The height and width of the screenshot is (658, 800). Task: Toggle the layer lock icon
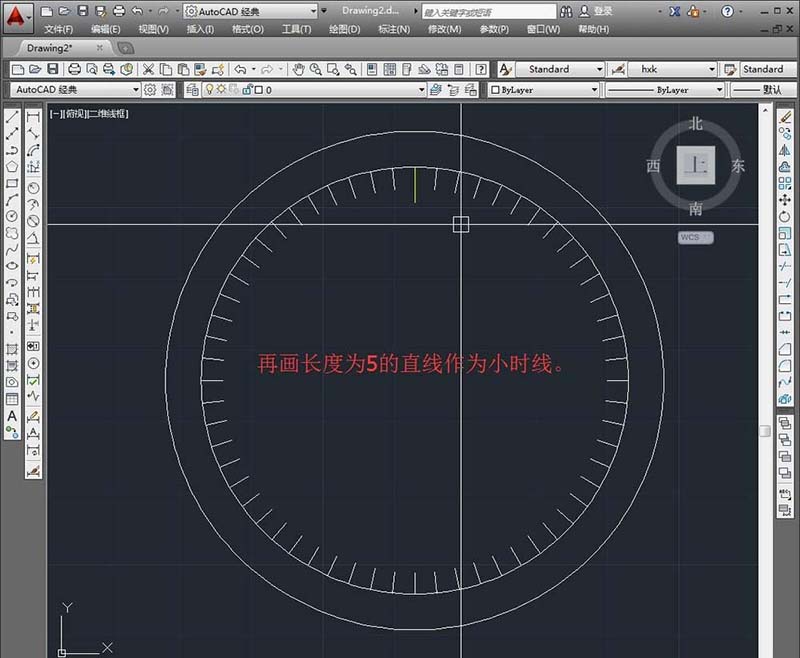[247, 90]
